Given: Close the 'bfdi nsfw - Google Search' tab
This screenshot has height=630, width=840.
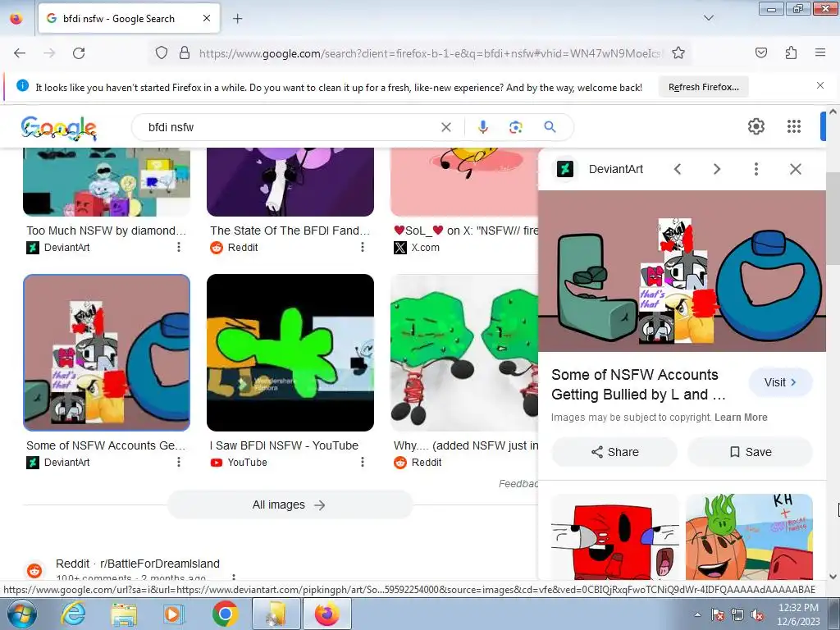Looking at the screenshot, I should (x=206, y=18).
